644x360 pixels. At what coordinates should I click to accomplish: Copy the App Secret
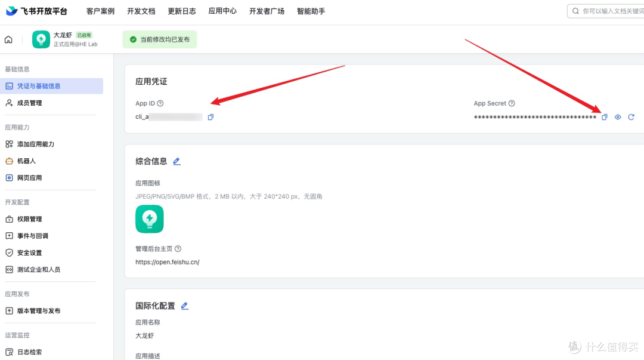tap(604, 117)
